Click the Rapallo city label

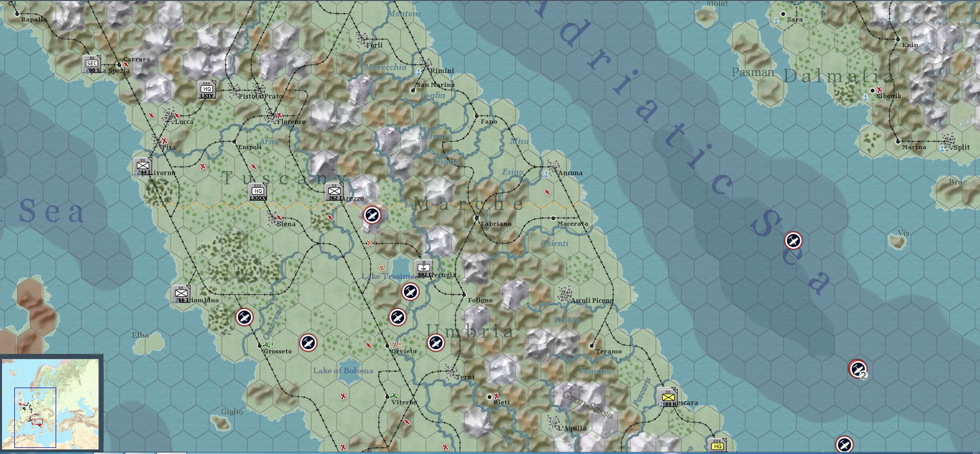click(x=34, y=19)
